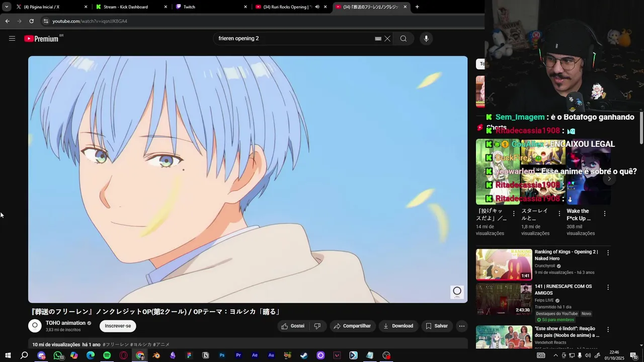Show next Shorts with arrow

tap(609, 178)
